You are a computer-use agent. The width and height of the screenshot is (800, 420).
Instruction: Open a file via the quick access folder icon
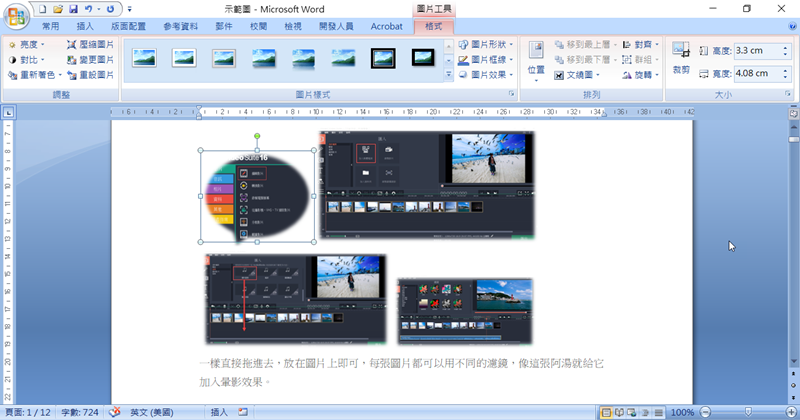point(58,9)
